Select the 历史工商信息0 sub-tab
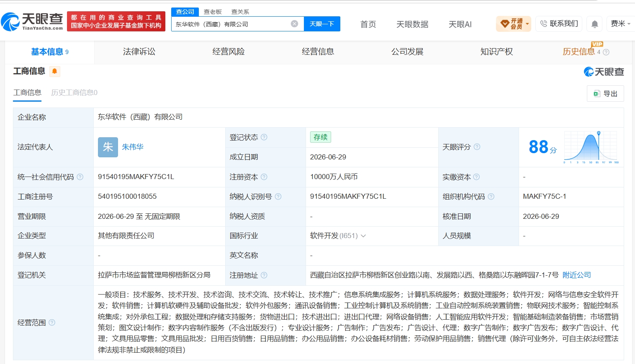 [x=74, y=92]
